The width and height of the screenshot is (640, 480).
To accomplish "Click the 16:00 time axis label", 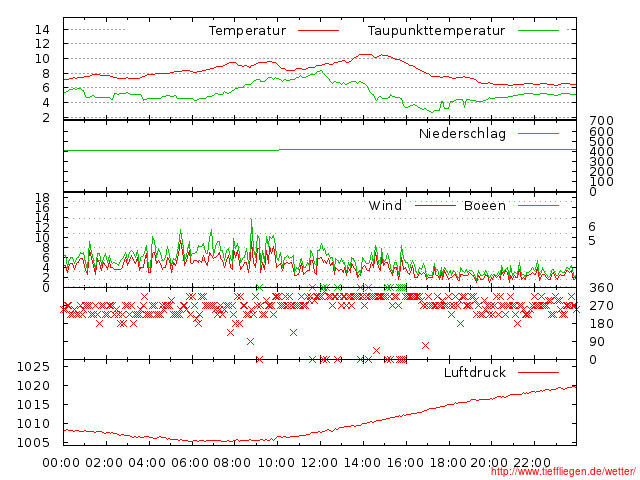I will [x=405, y=463].
